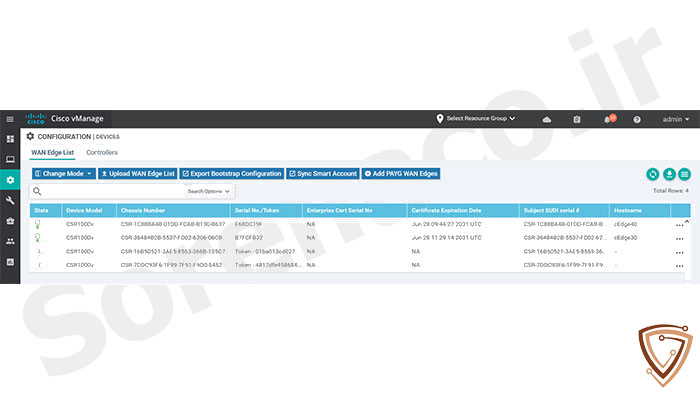Select chassis CSR-1C88BA4B row cell

click(x=173, y=224)
